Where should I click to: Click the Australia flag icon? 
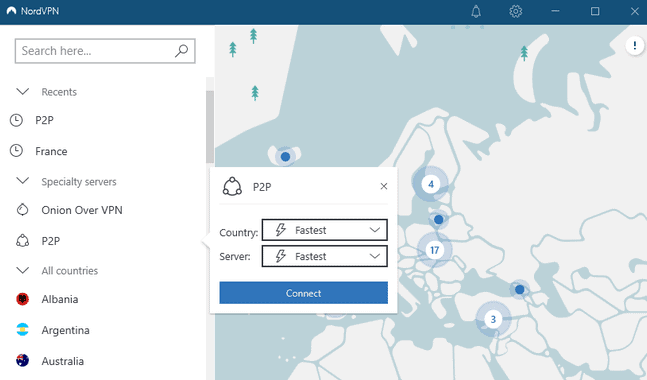pyautogui.click(x=22, y=361)
